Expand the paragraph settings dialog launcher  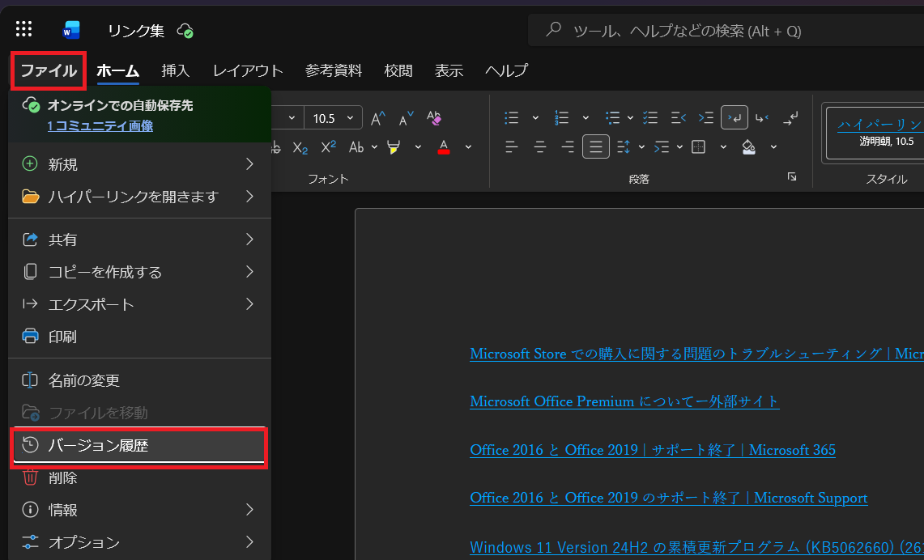click(x=792, y=176)
